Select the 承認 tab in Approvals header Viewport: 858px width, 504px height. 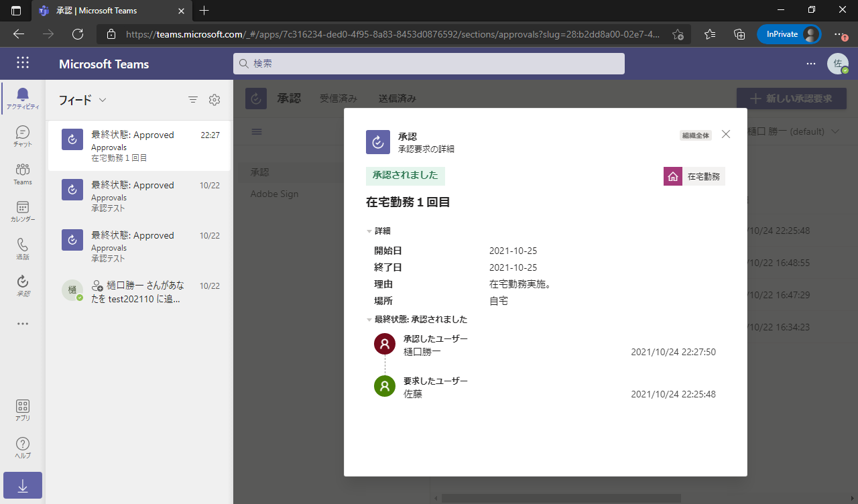[288, 99]
